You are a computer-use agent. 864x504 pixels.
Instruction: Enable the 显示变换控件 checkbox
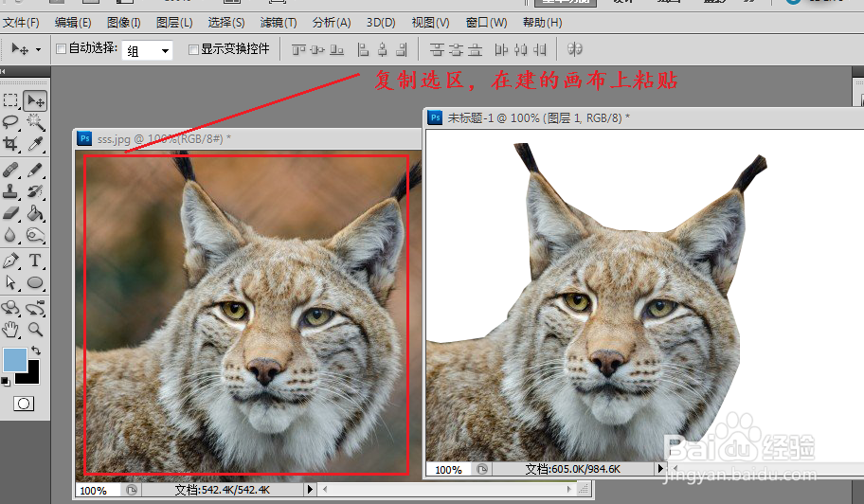(193, 49)
